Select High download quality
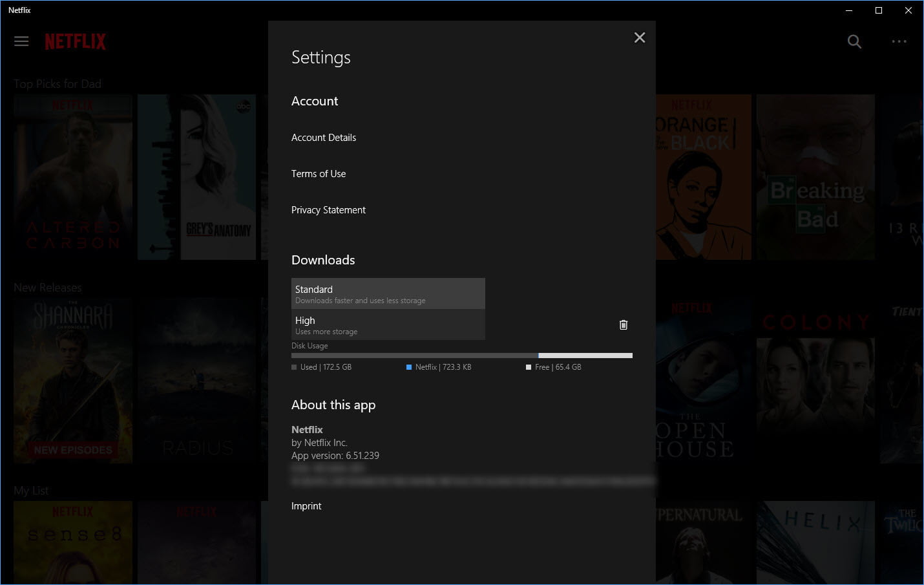This screenshot has width=924, height=585. 388,324
